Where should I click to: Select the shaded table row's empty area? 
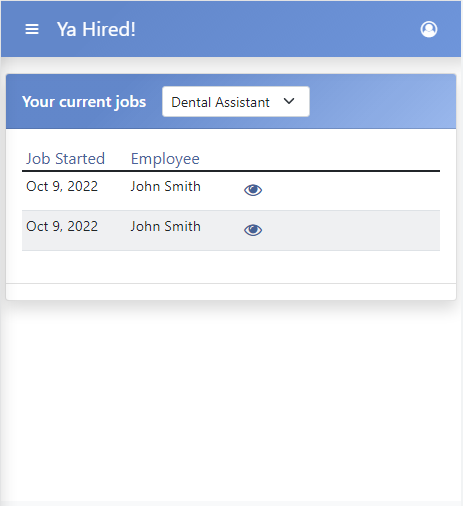point(350,230)
